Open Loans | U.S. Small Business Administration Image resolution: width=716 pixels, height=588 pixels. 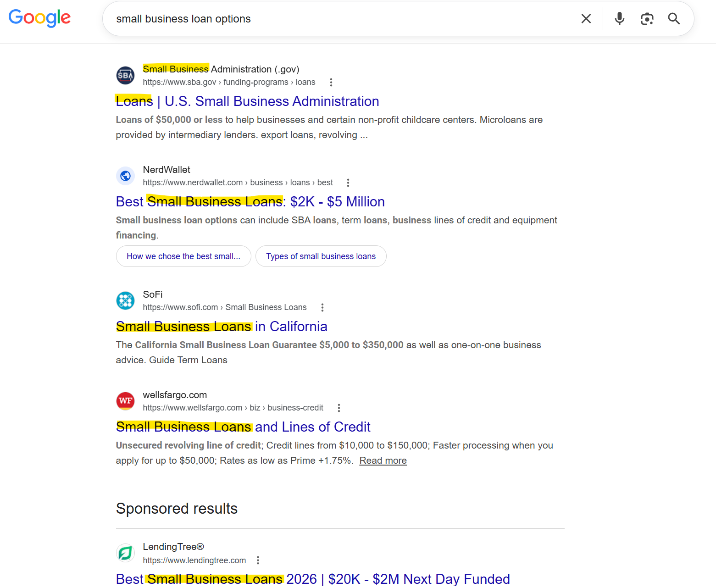(247, 101)
